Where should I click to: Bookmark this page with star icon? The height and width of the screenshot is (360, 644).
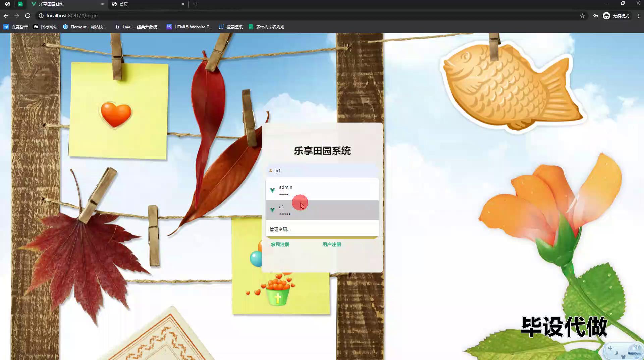[x=582, y=16]
